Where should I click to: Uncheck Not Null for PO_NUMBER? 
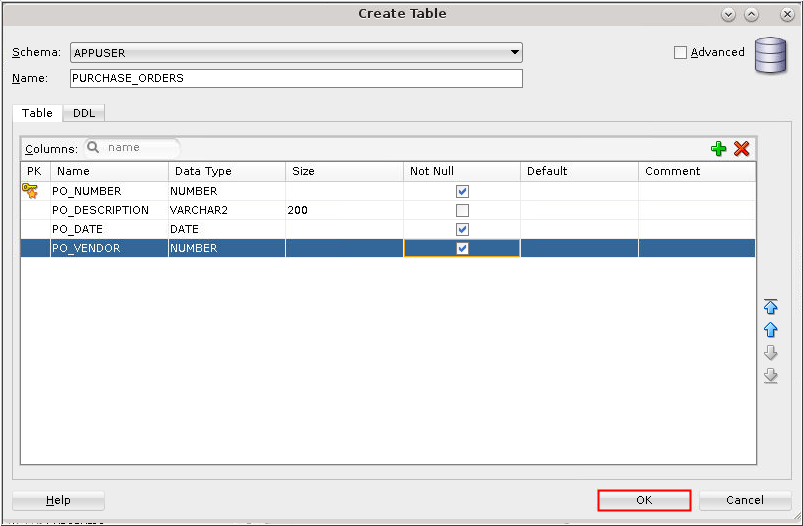point(462,192)
